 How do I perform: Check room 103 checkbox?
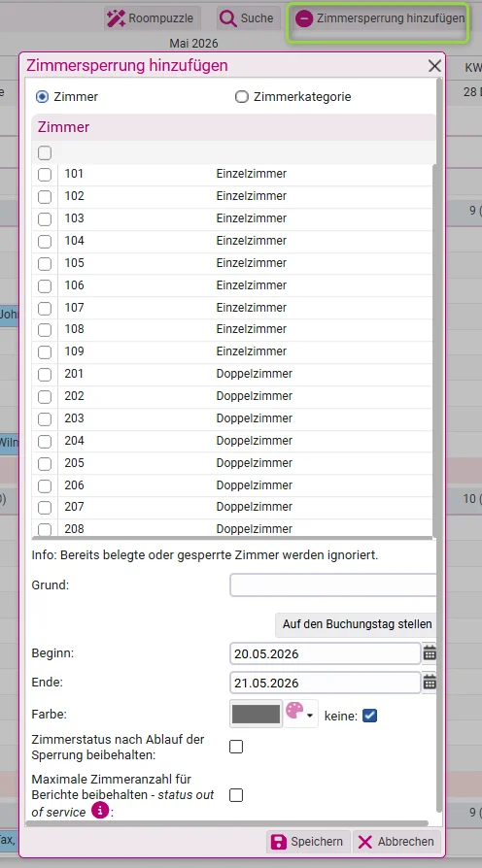[45, 219]
